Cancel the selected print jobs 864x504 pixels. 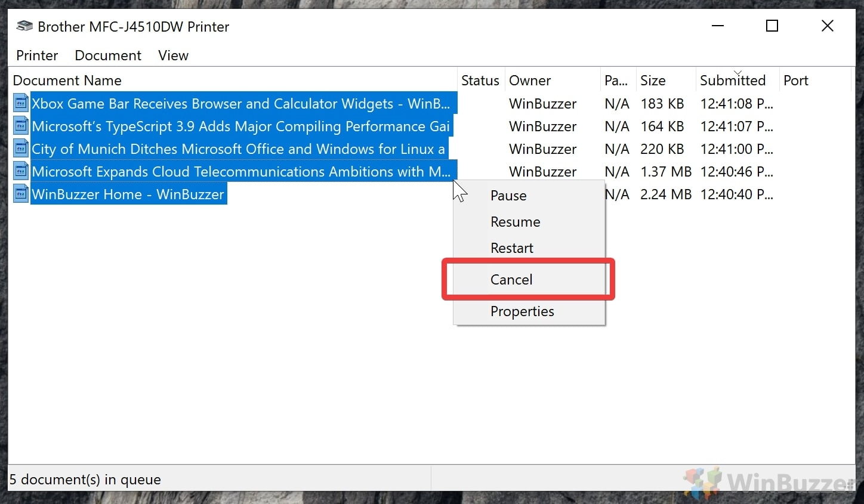point(511,280)
